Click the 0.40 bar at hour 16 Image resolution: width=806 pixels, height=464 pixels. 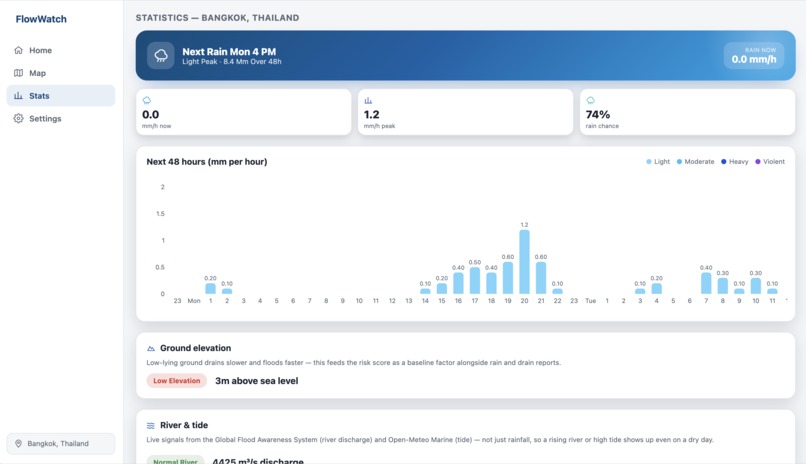pyautogui.click(x=458, y=283)
